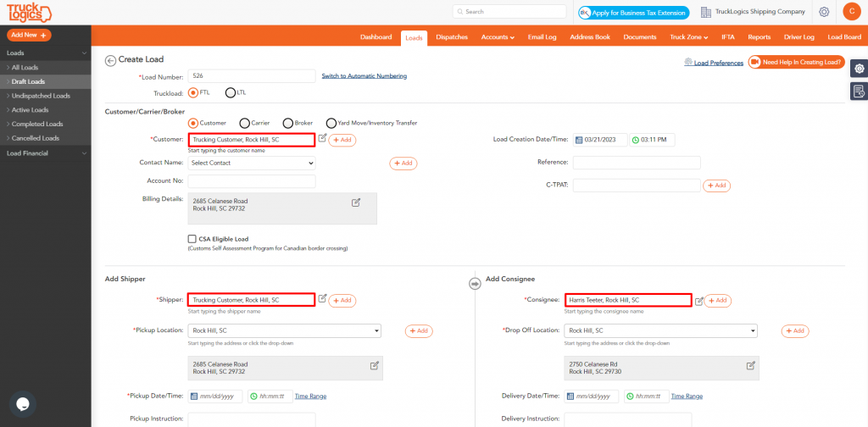Click the Reference input field
Image resolution: width=868 pixels, height=427 pixels.
[637, 163]
